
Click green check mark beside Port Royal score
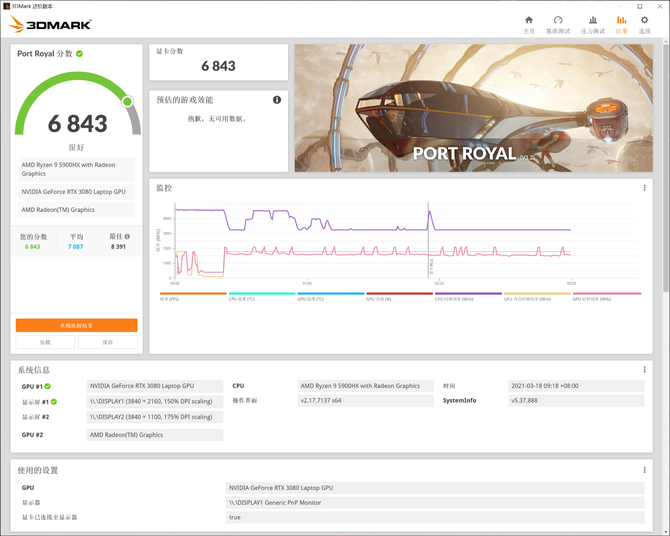(x=80, y=54)
